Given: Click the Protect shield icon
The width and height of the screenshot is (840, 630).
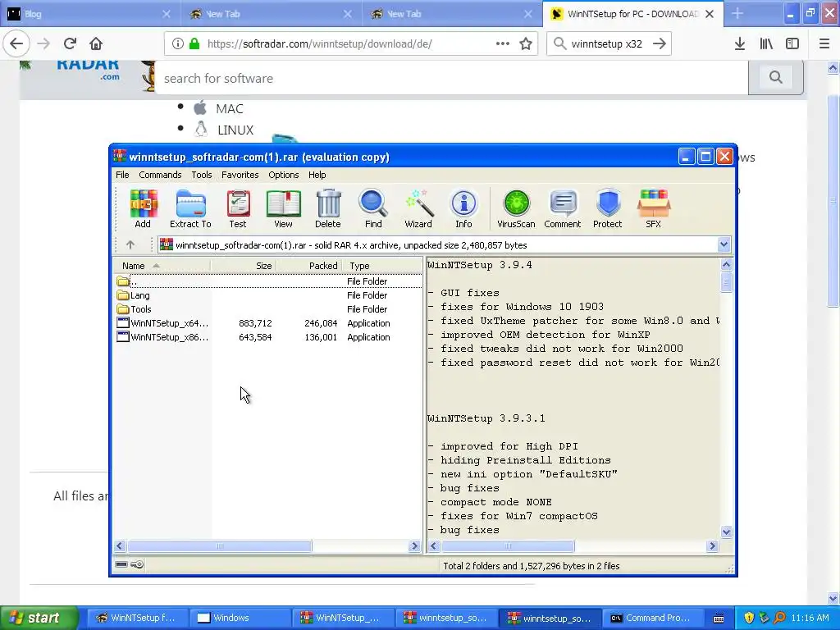Looking at the screenshot, I should pos(608,209).
